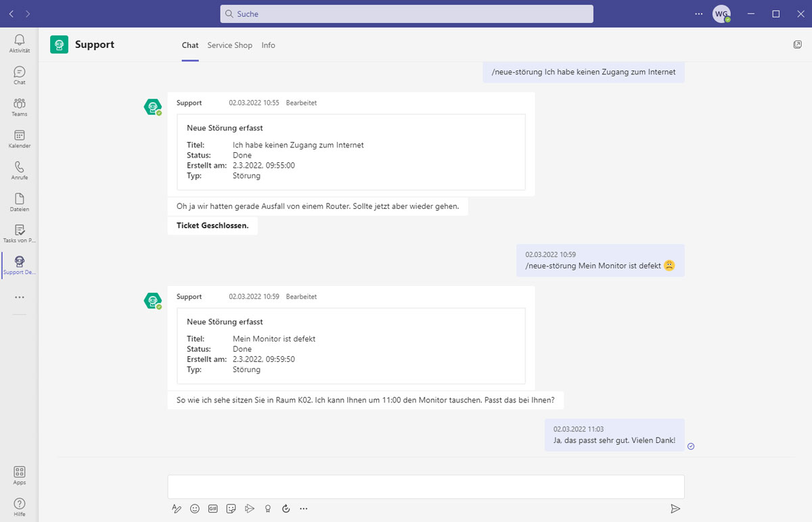Switch to the Service Shop tab
This screenshot has width=812, height=522.
click(229, 45)
